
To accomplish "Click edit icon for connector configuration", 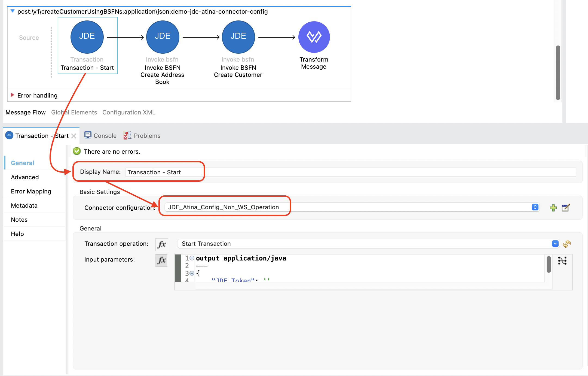I will coord(566,208).
